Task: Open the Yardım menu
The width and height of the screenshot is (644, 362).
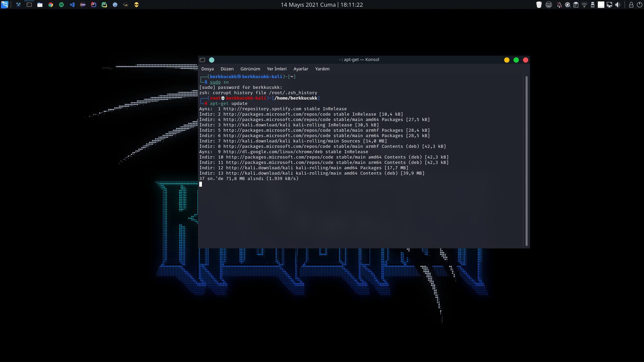Action: coord(322,69)
